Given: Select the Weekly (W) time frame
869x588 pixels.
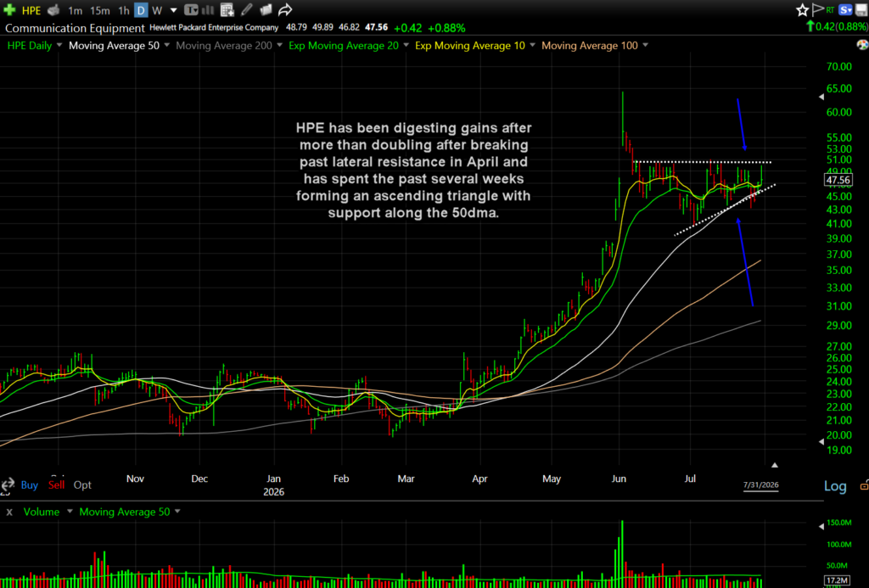Looking at the screenshot, I should pos(157,10).
